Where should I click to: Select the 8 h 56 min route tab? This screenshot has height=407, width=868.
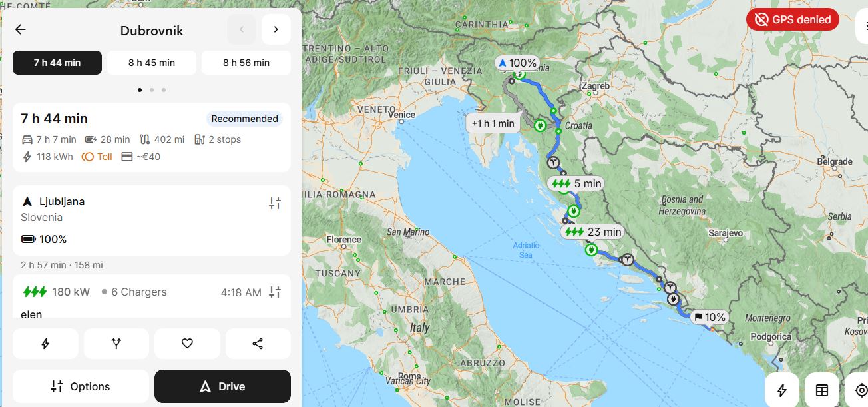(246, 63)
